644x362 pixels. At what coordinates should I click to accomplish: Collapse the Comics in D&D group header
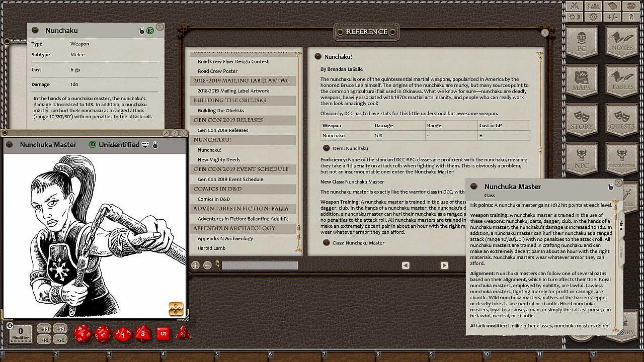coord(244,189)
